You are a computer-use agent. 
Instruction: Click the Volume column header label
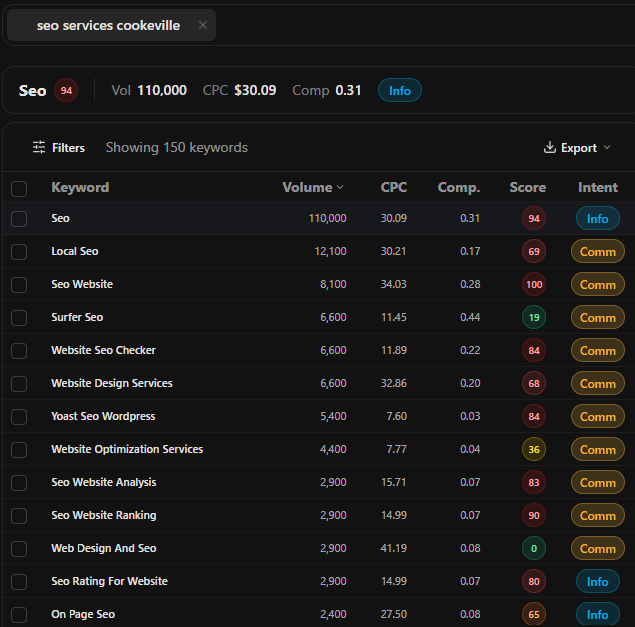(x=307, y=187)
